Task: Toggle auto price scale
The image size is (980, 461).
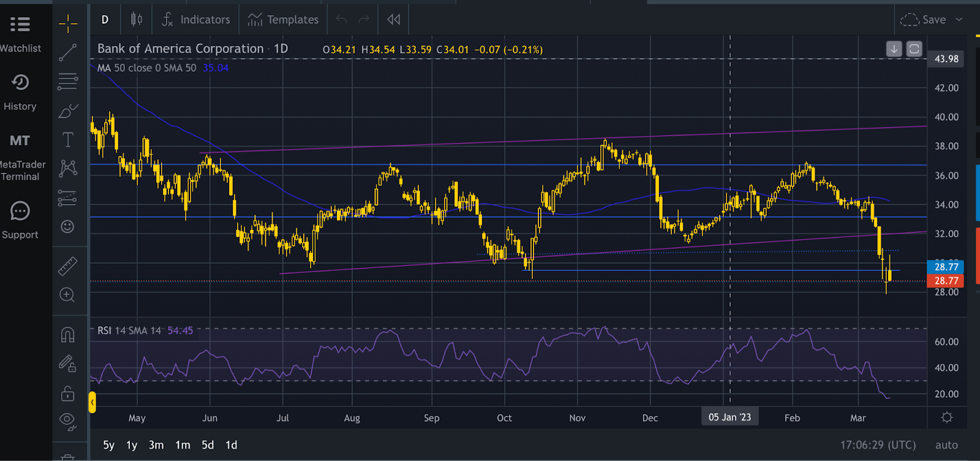Action: click(x=946, y=445)
